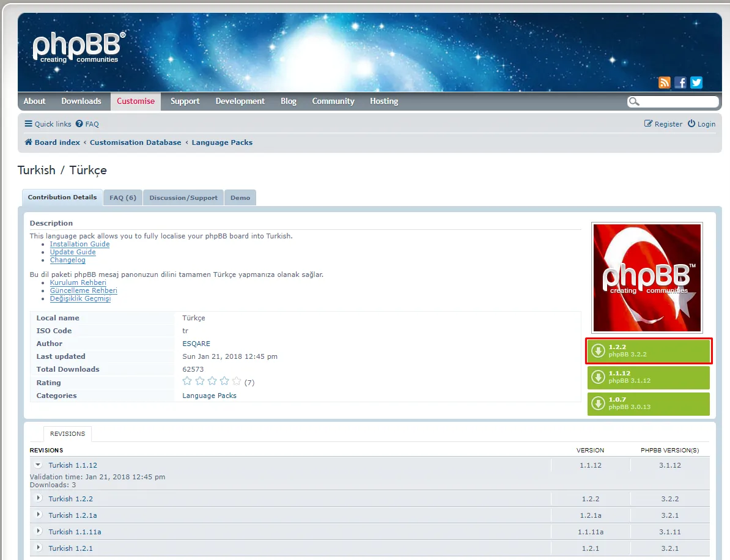The image size is (730, 560).
Task: Click the first rating star
Action: (187, 381)
